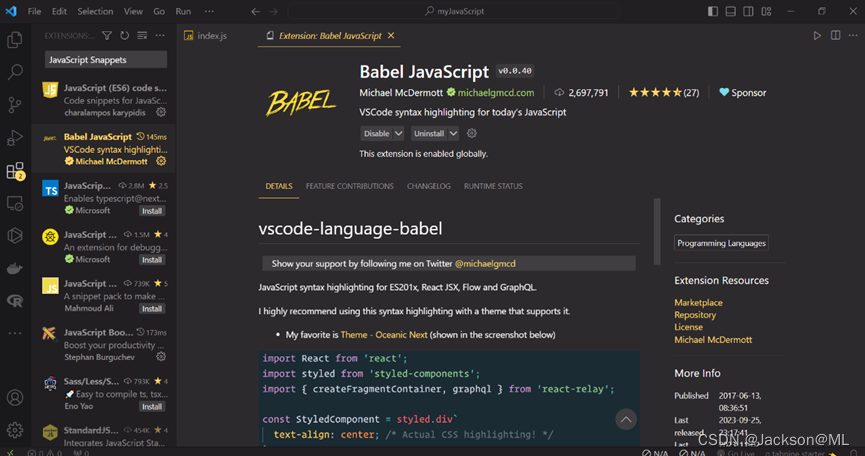Screen dimensions: 865x456
Task: Open gear settings beside Uninstall button
Action: 472,133
